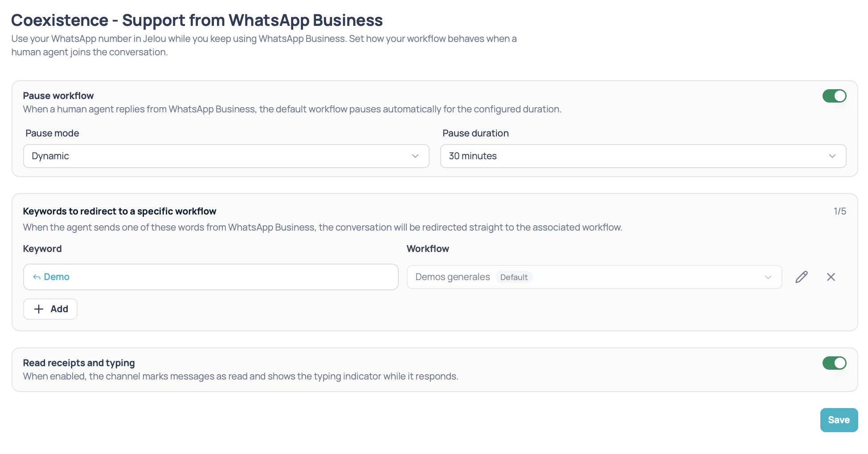
Task: Click the chevron arrow in Pause duration field
Action: 832,156
